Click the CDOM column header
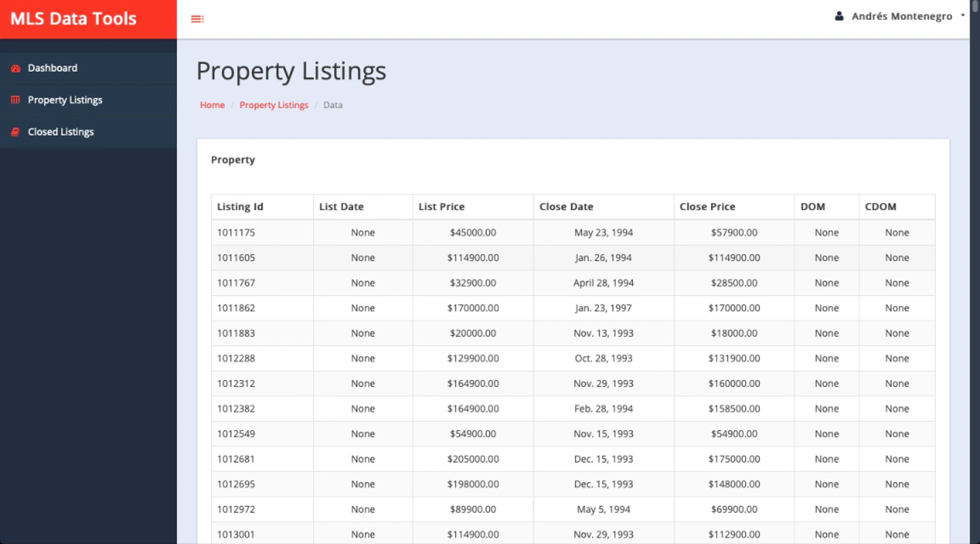Viewport: 980px width, 544px height. click(881, 207)
